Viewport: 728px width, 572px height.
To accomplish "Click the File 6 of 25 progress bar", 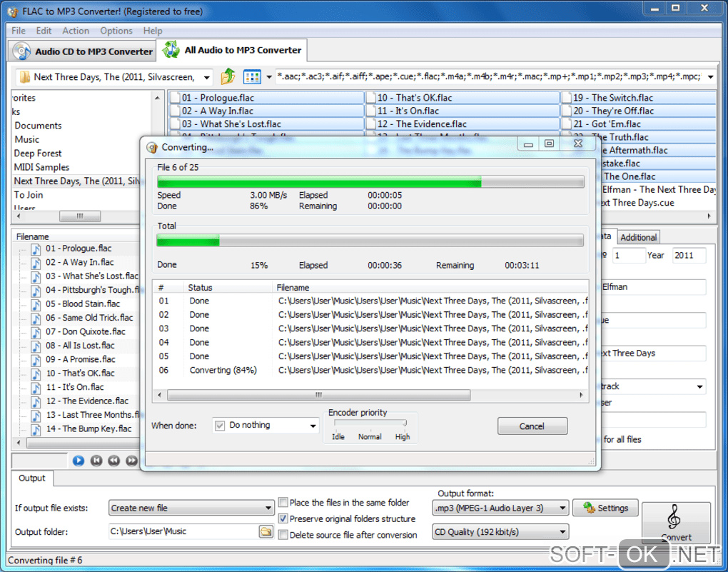I will 370,181.
